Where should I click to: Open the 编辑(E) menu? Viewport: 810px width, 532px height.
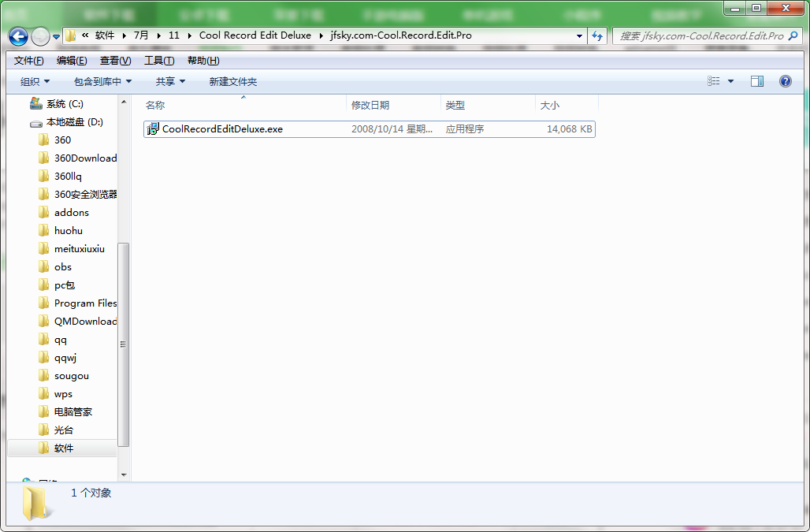[x=72, y=61]
